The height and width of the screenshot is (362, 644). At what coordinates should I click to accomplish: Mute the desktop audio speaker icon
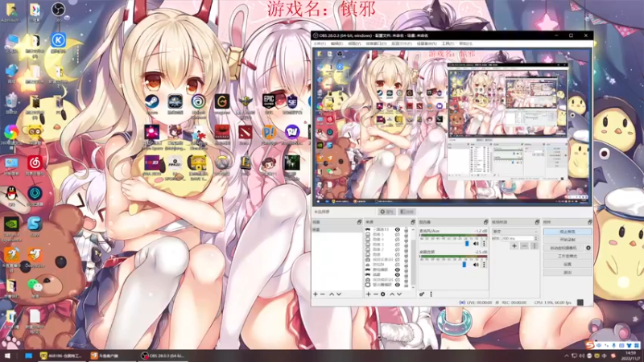[x=476, y=265]
